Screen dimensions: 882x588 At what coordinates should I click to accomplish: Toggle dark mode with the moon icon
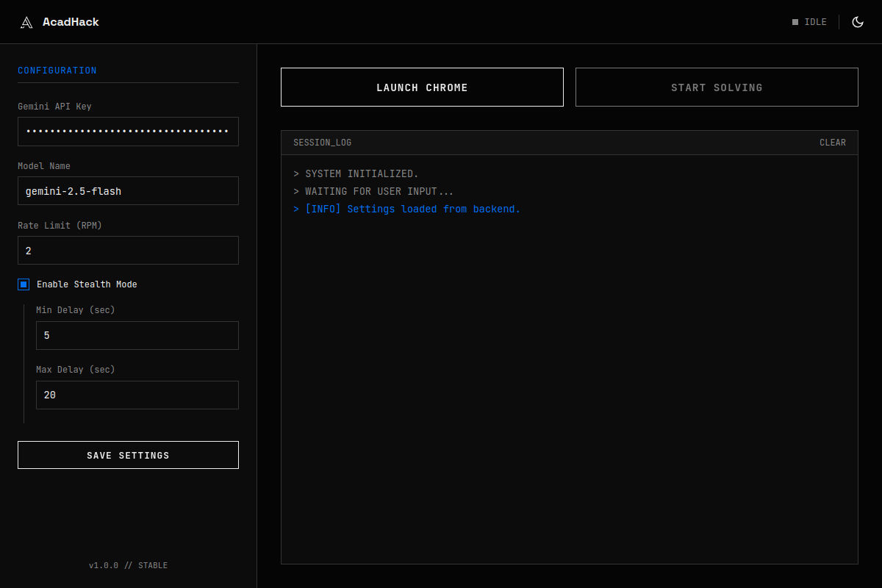pyautogui.click(x=858, y=21)
